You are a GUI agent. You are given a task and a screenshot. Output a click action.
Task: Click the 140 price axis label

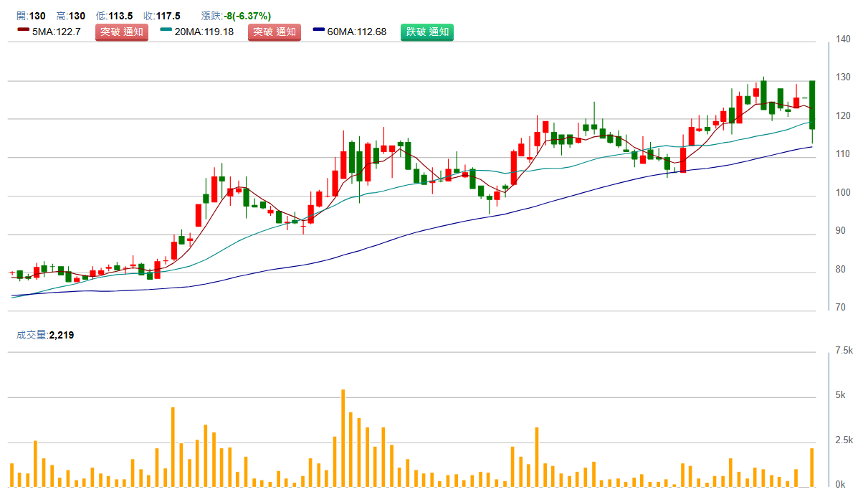pos(843,39)
